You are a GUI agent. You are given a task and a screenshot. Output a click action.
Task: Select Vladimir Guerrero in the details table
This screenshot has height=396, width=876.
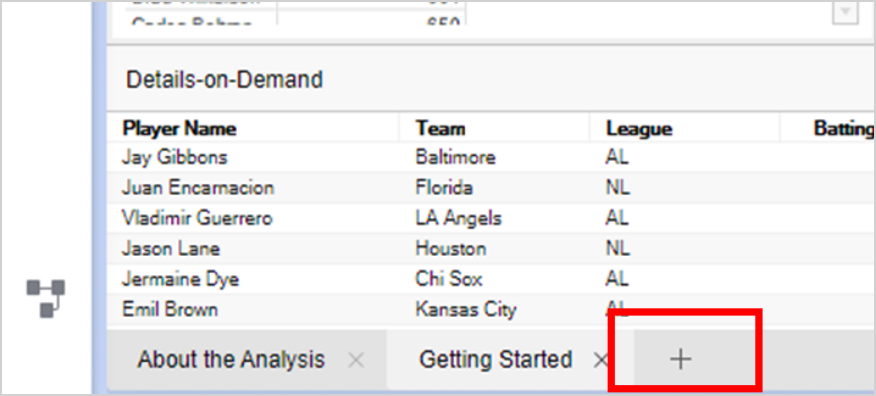coord(197,218)
